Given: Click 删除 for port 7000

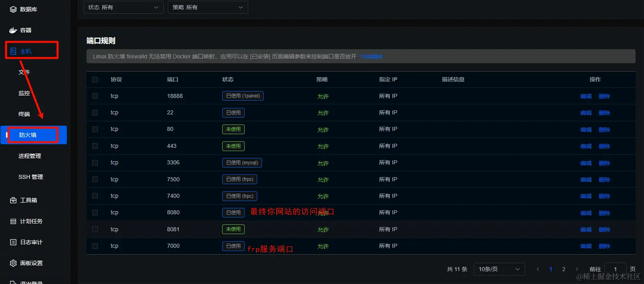Looking at the screenshot, I should pos(605,246).
